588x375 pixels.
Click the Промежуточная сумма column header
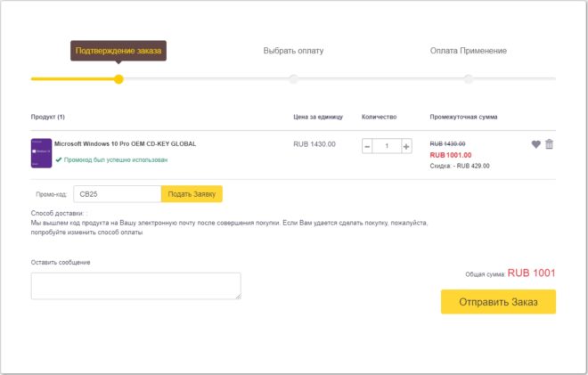(463, 117)
